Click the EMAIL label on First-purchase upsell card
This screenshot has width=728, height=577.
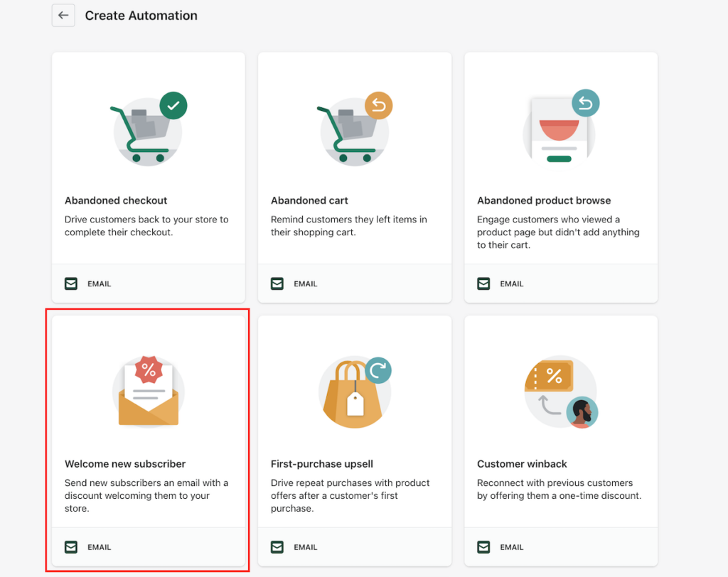306,547
